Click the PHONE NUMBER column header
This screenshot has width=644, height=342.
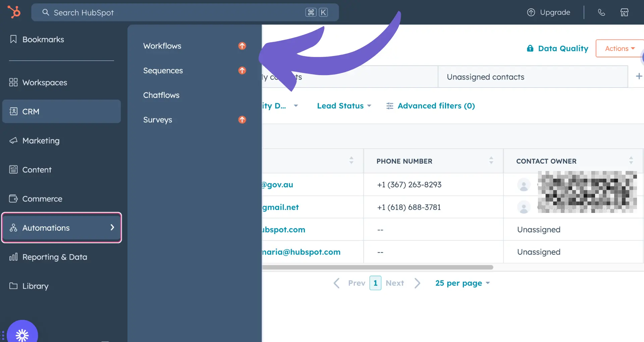coord(404,161)
